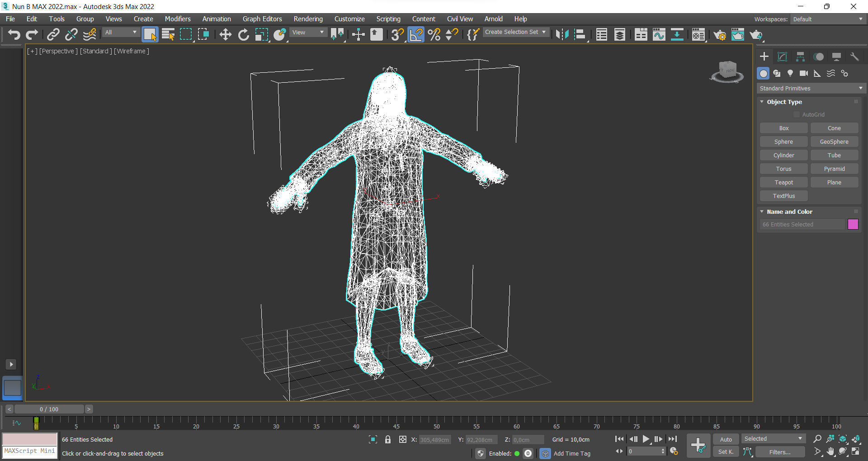Toggle Window/Crossing selection mode
This screenshot has height=461, width=868.
click(203, 35)
